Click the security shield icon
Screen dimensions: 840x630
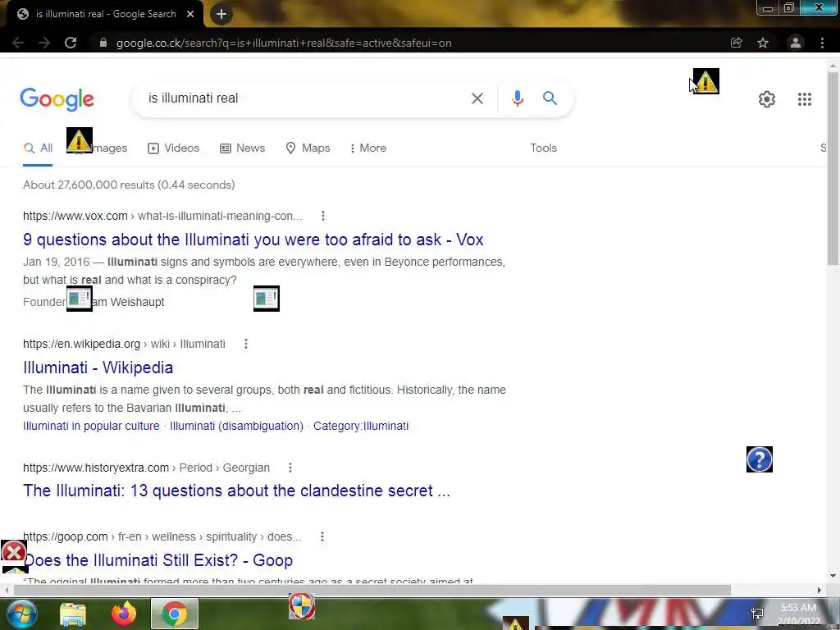click(x=302, y=606)
